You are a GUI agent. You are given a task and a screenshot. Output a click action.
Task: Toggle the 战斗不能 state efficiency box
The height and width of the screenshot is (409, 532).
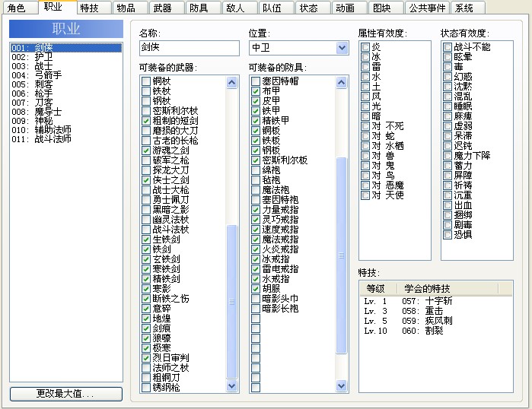point(448,47)
